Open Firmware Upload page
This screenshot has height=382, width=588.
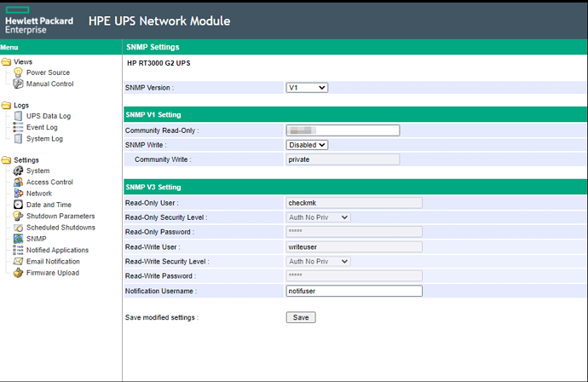(x=53, y=273)
